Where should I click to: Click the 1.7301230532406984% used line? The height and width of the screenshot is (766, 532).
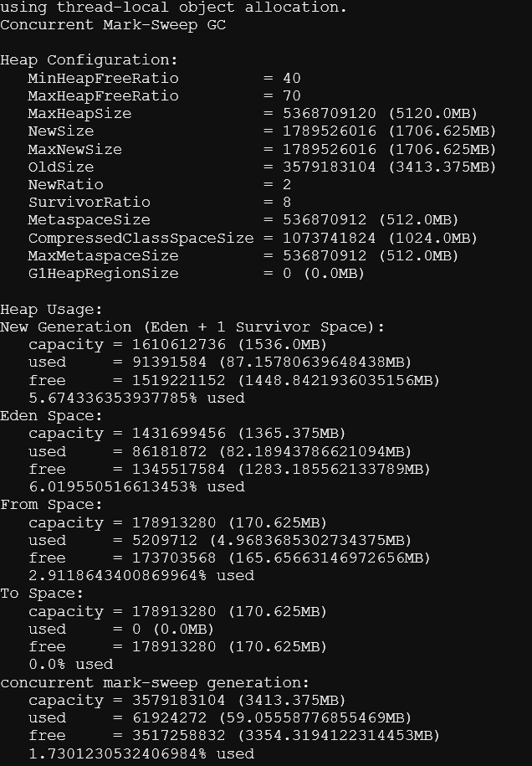(x=141, y=753)
